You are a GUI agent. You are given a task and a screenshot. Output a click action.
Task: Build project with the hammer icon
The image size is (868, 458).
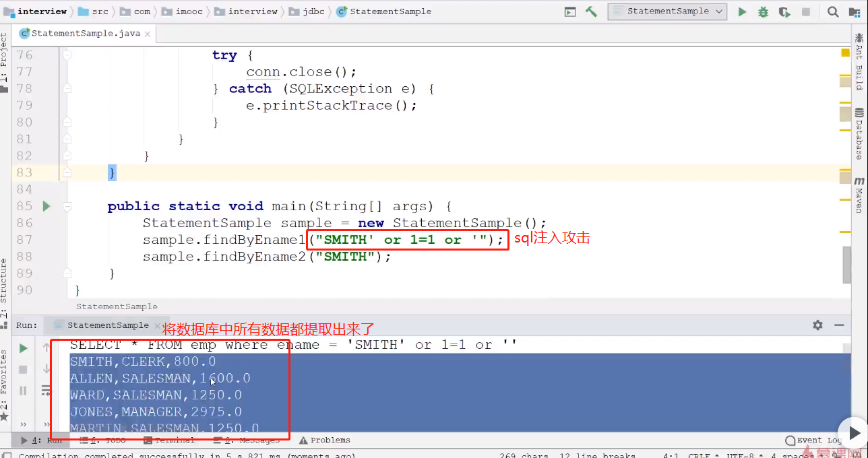591,11
